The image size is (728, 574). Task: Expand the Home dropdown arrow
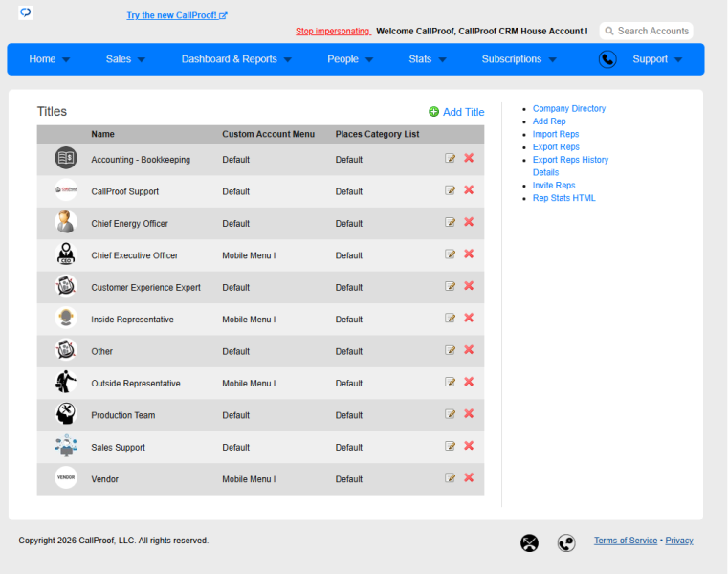[x=66, y=60]
